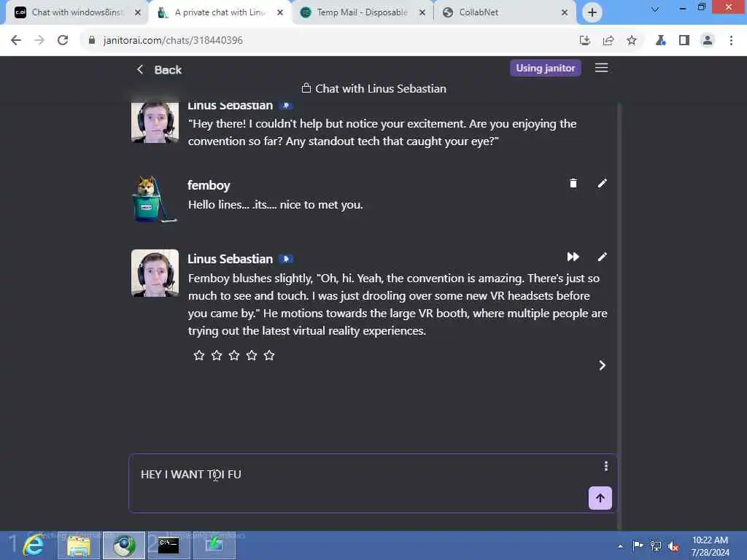
Task: Open taskbar clock showing 10:22 AM
Action: [x=710, y=546]
